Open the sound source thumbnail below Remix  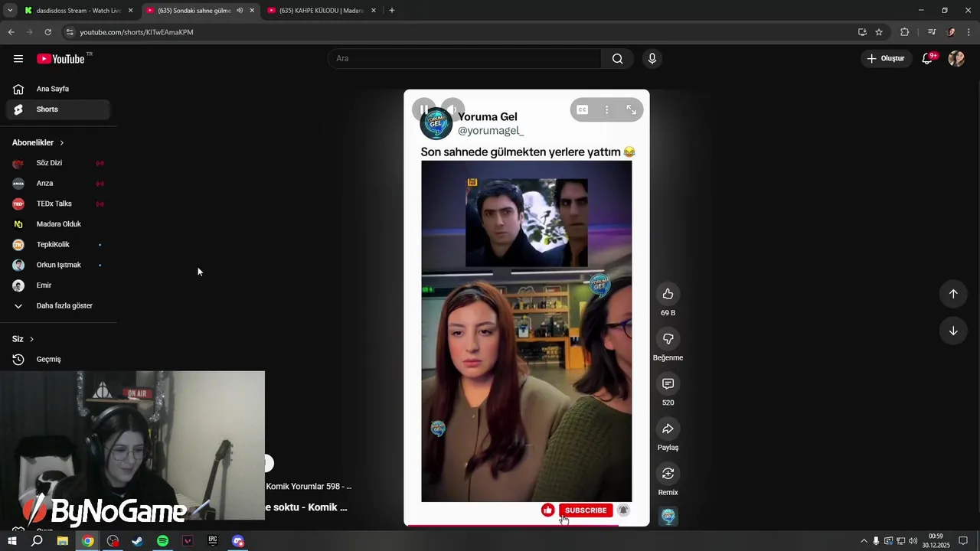668,517
